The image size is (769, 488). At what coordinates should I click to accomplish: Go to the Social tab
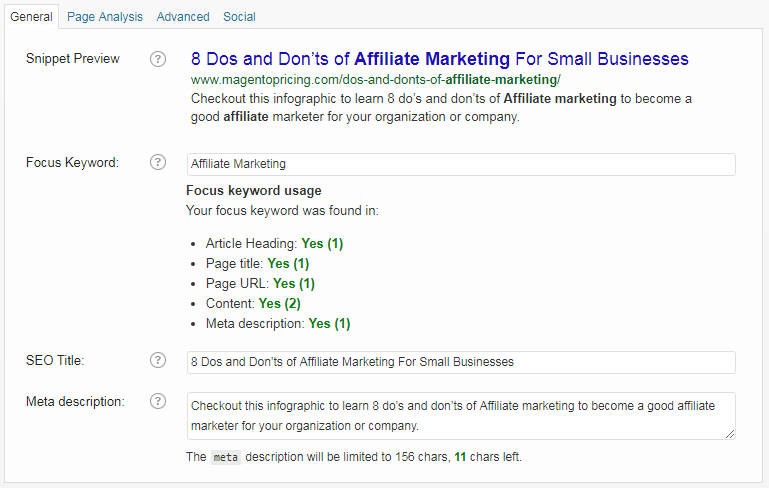[239, 17]
